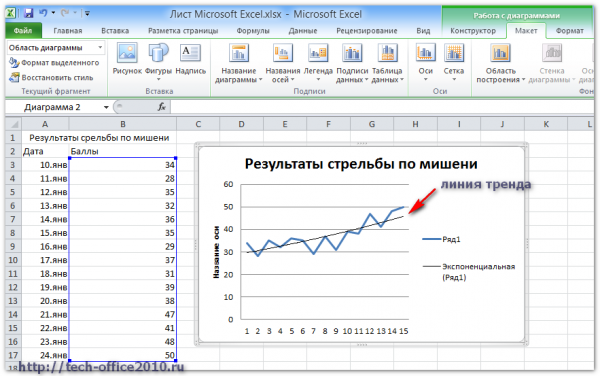Open Подписи данных options
The height and width of the screenshot is (376, 600).
click(352, 63)
